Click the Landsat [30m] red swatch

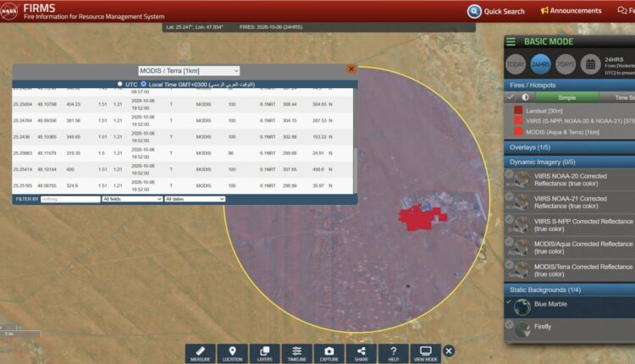coord(518,110)
